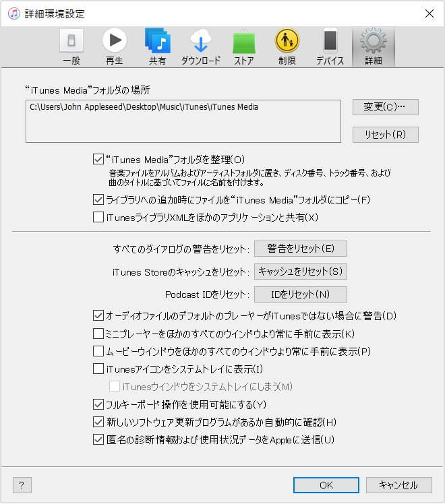Enable ミニプレーヤーを常に手前に表示(K) checkbox
Screen dimensions: 445x504
pyautogui.click(x=98, y=334)
